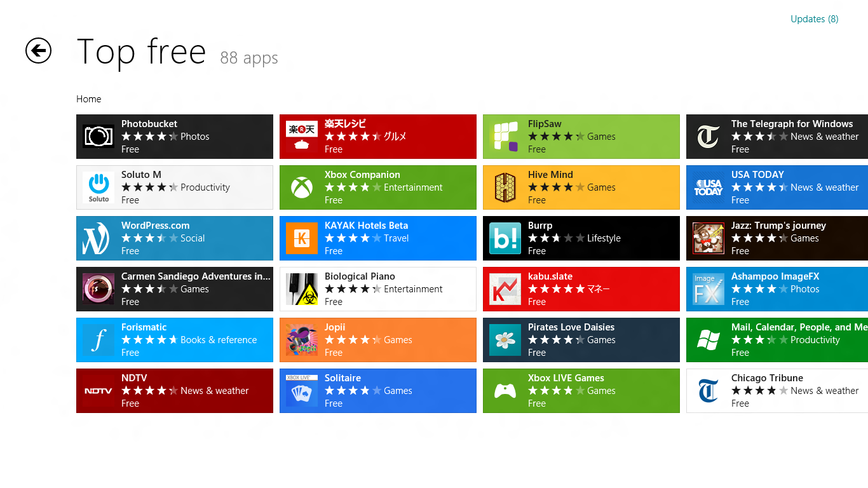868x488 pixels.
Task: Click Books & reference category on Forismatic
Action: pyautogui.click(x=219, y=340)
